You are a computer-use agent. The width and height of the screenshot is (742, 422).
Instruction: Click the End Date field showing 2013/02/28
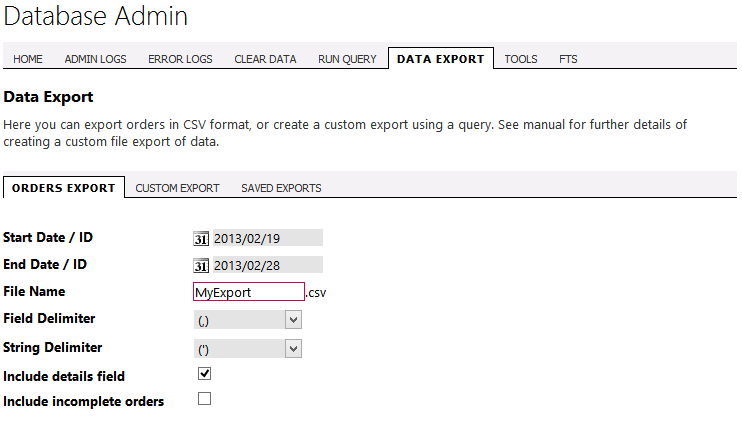[267, 265]
